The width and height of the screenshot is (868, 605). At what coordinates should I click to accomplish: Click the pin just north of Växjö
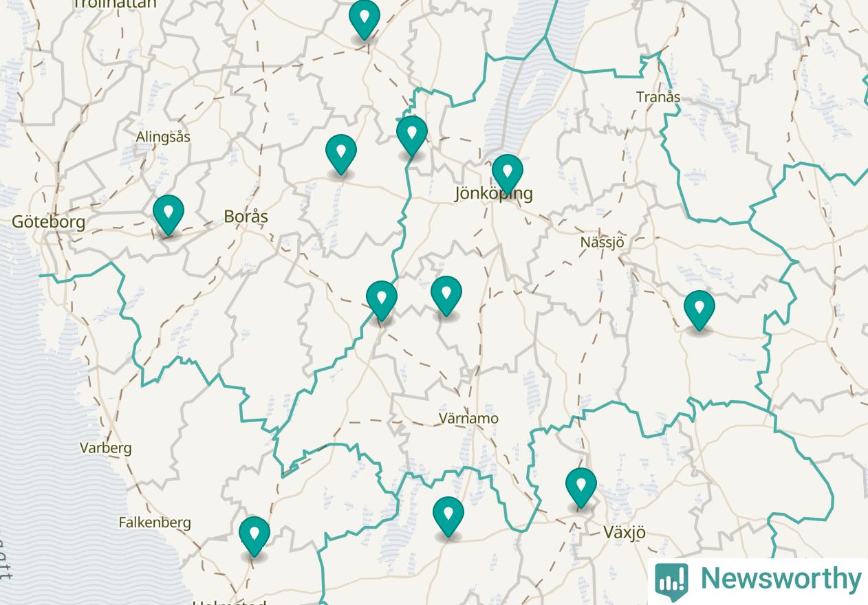[x=581, y=487]
